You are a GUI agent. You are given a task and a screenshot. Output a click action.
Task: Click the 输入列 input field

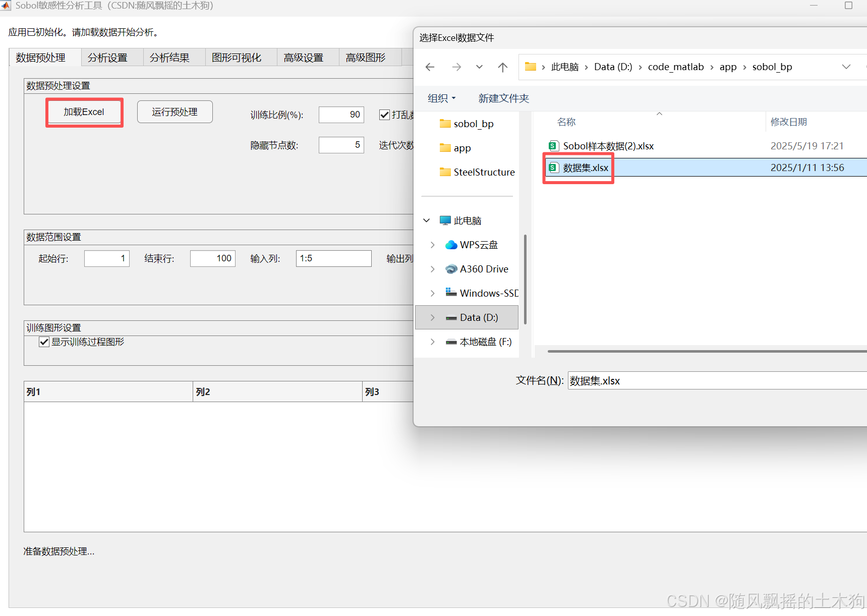334,258
